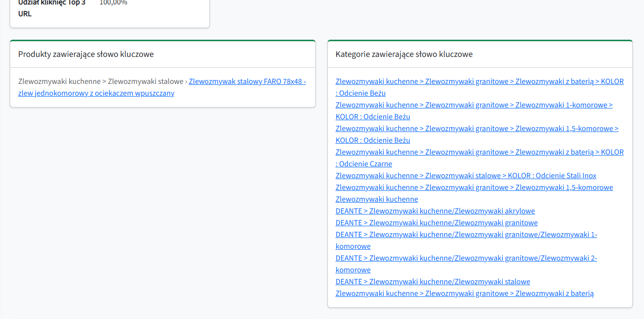This screenshot has width=644, height=319.
Task: Click the Kategorie zawierające słowo kluczowe header
Action: (404, 54)
